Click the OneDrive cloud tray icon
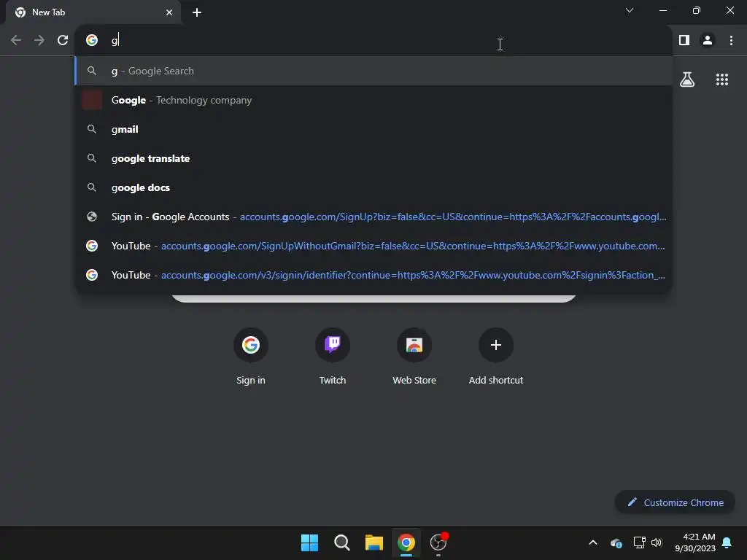Viewport: 747px width, 560px height. point(616,542)
